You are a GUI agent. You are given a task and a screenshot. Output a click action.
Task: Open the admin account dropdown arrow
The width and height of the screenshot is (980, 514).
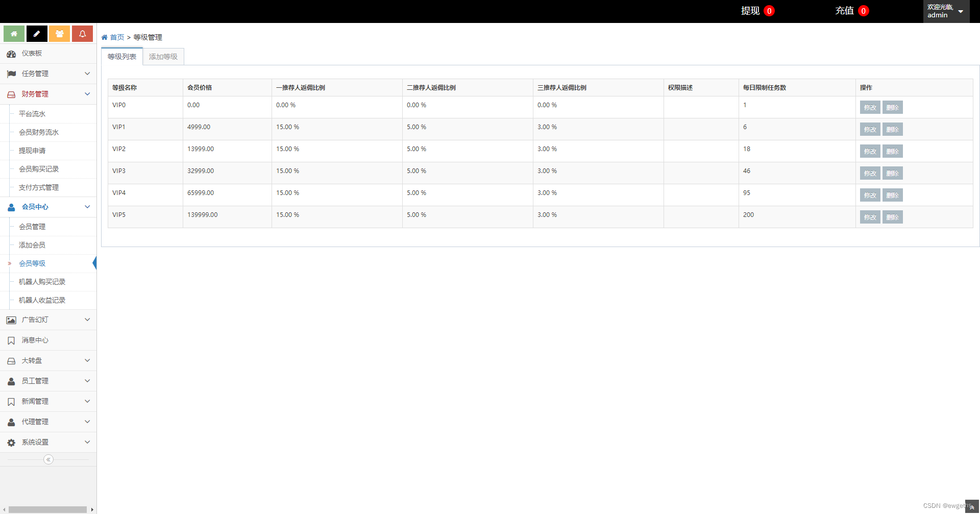click(961, 11)
